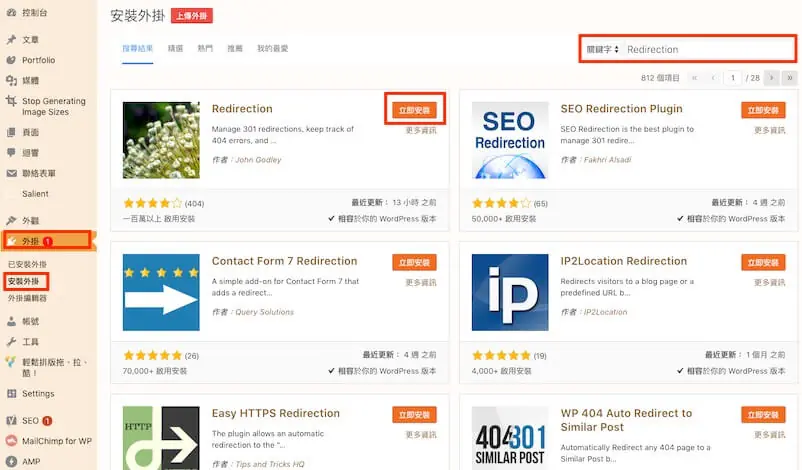Open 更多資訊 for Contact Form 7 Redirection

(x=421, y=282)
